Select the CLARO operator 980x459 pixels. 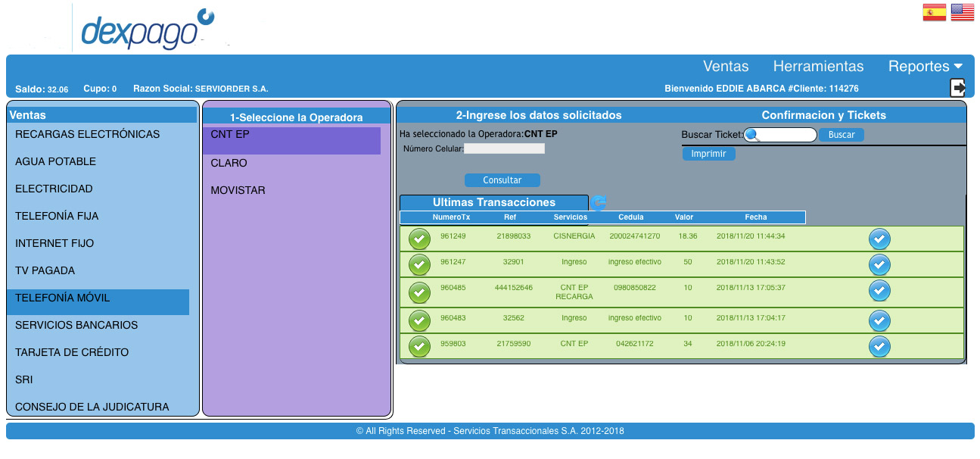coord(229,164)
